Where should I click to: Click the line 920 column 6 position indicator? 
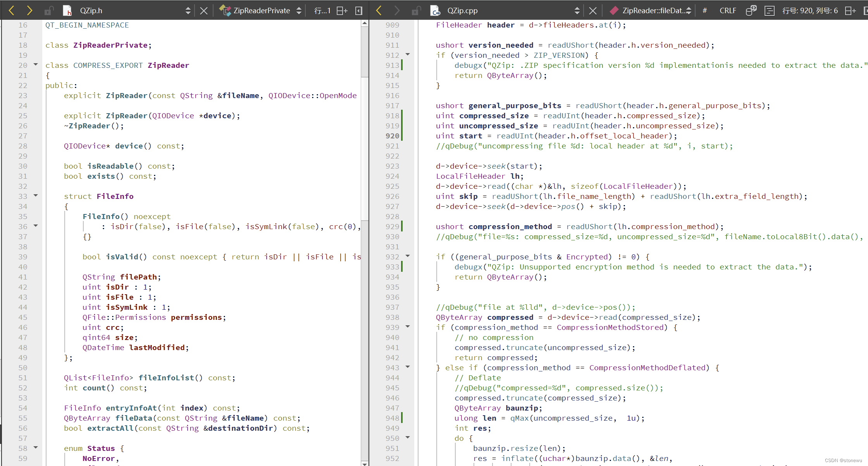pos(810,10)
